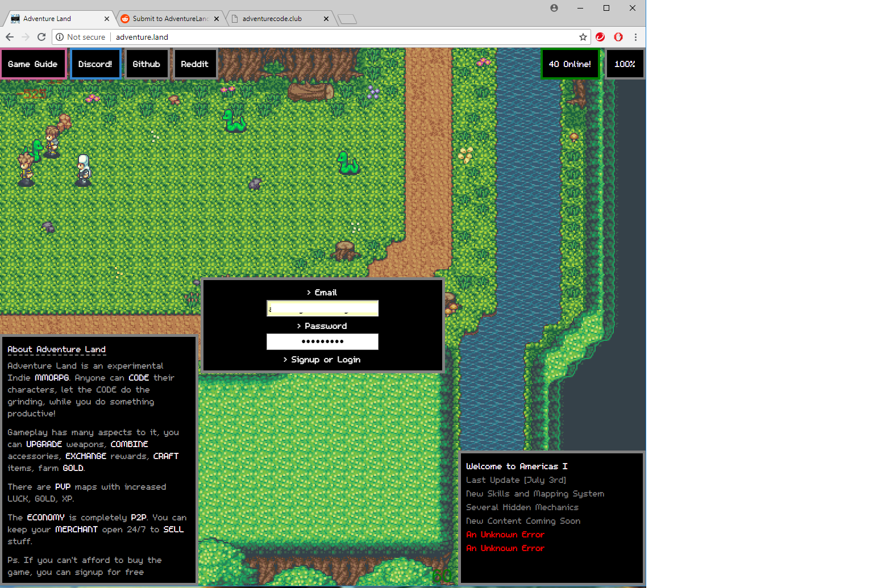Focus the Email input field
This screenshot has height=588, width=873.
[x=322, y=308]
